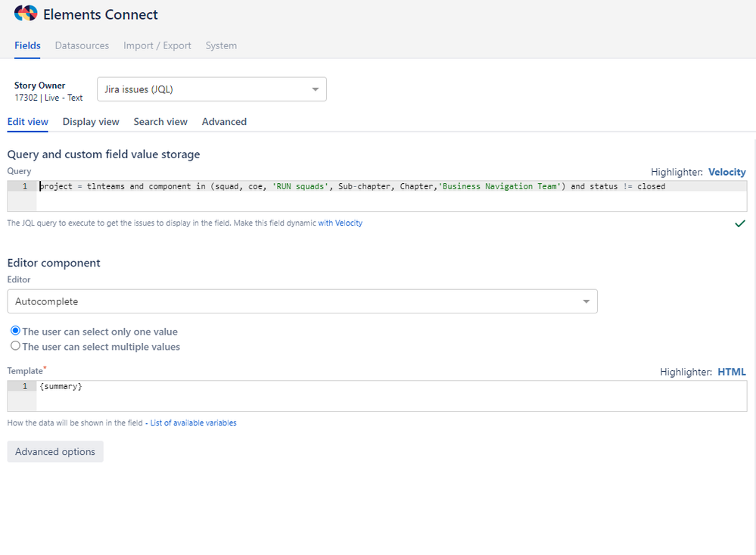This screenshot has height=555, width=756.
Task: Open the List of available variables link
Action: click(x=193, y=422)
